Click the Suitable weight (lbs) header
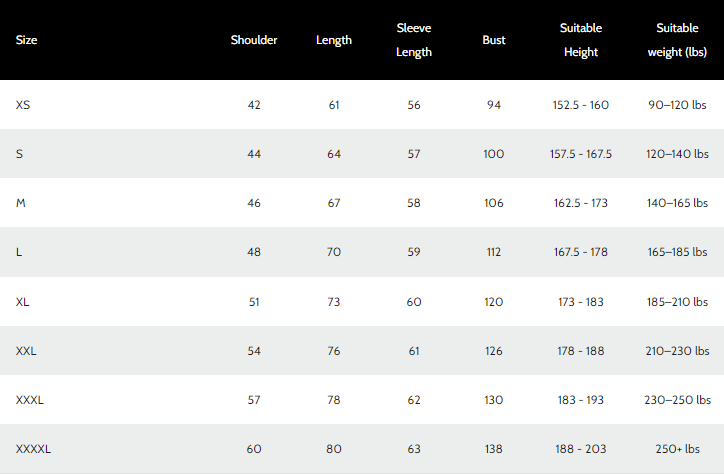The width and height of the screenshot is (724, 474). click(x=678, y=41)
